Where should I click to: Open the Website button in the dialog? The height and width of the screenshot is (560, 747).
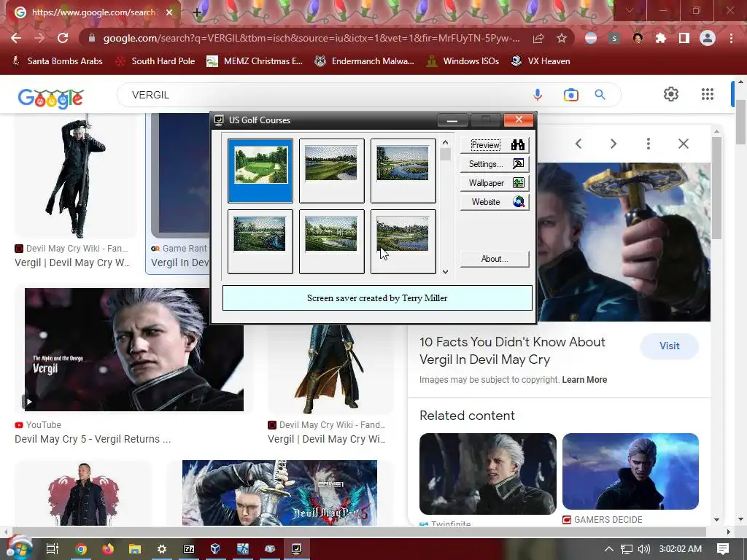[x=495, y=202]
